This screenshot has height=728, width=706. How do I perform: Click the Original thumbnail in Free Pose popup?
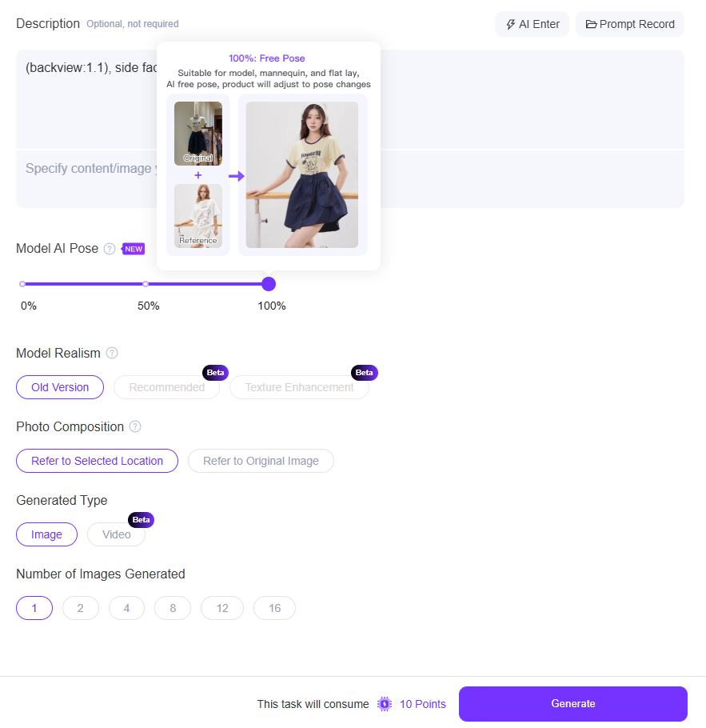(x=198, y=134)
